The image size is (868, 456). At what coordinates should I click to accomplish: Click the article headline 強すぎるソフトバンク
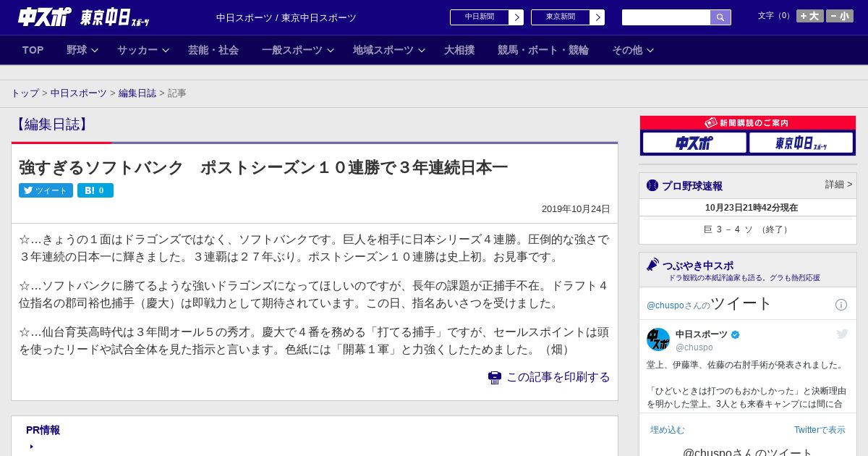click(x=263, y=167)
